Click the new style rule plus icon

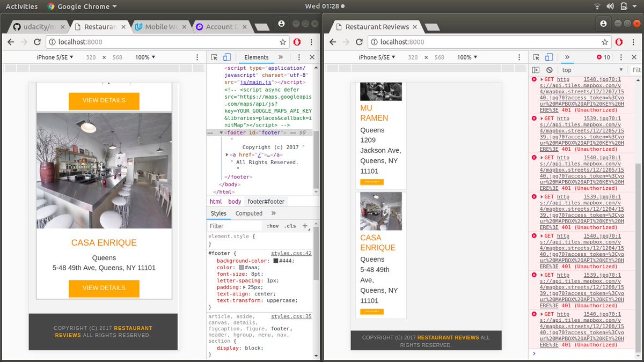[x=305, y=226]
